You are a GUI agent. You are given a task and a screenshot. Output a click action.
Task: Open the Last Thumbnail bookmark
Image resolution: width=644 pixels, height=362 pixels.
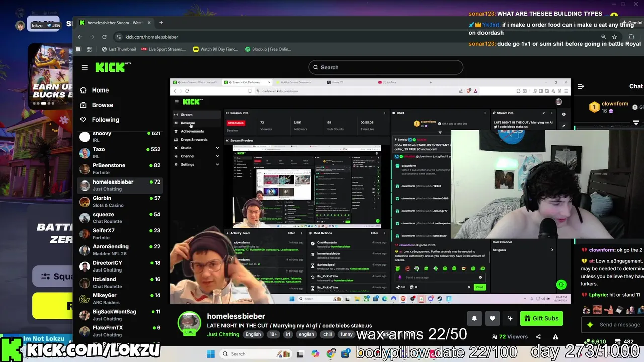119,49
